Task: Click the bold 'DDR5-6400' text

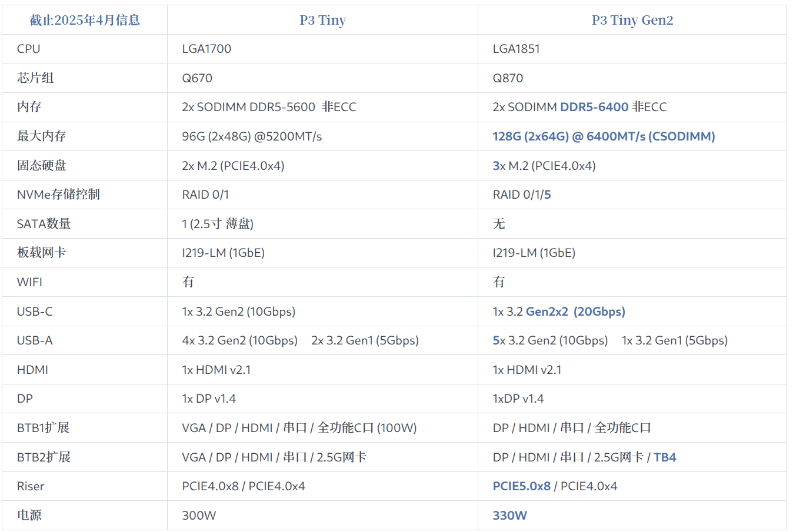Action: tap(594, 107)
